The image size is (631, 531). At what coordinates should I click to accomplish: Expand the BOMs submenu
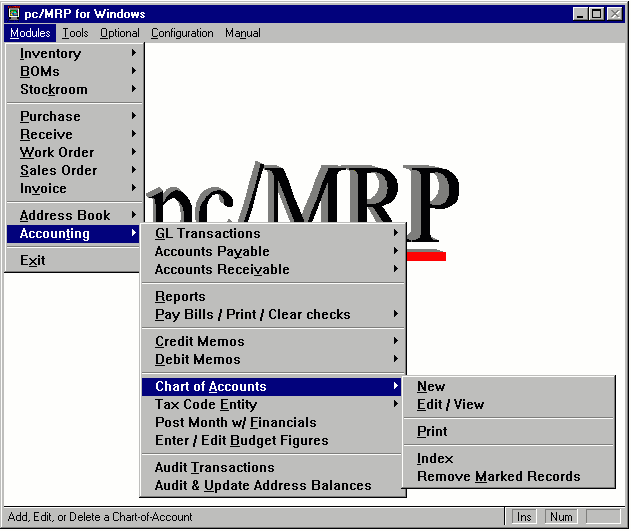[x=74, y=71]
